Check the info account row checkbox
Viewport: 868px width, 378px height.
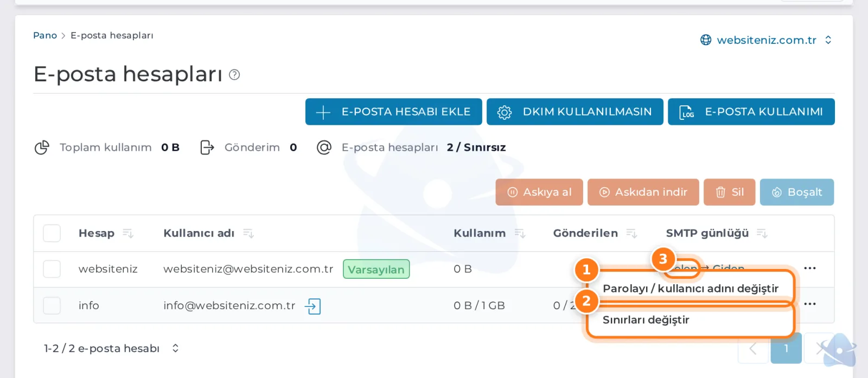52,305
